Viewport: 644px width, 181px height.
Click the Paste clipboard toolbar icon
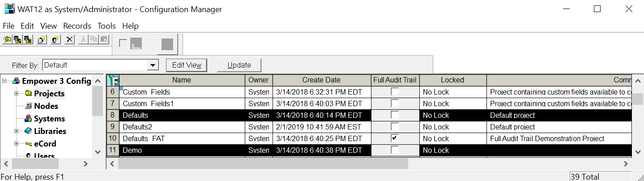click(x=104, y=39)
